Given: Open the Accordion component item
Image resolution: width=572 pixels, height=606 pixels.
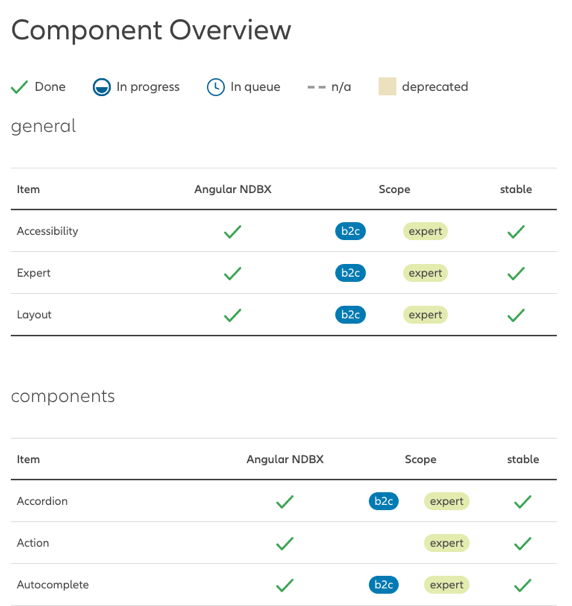Looking at the screenshot, I should point(42,501).
